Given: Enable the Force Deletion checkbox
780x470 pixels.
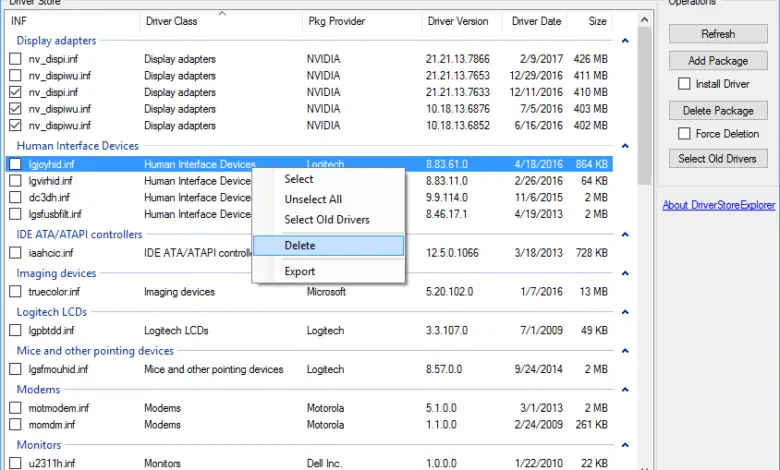Looking at the screenshot, I should (685, 134).
